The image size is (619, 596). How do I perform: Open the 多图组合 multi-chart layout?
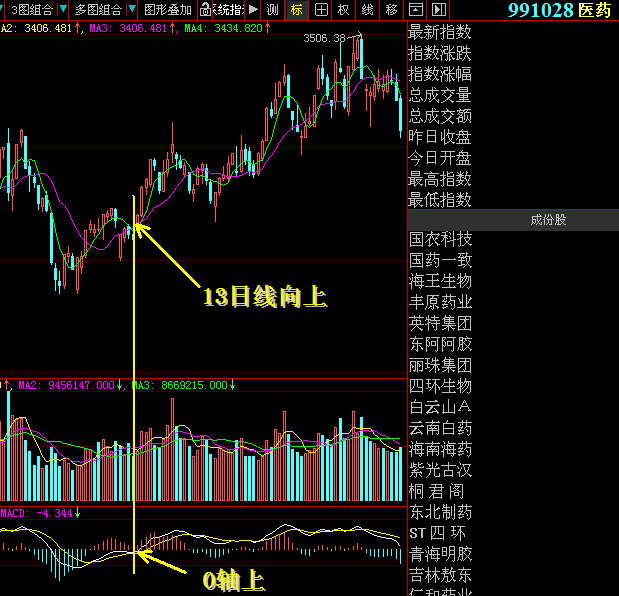[x=98, y=10]
